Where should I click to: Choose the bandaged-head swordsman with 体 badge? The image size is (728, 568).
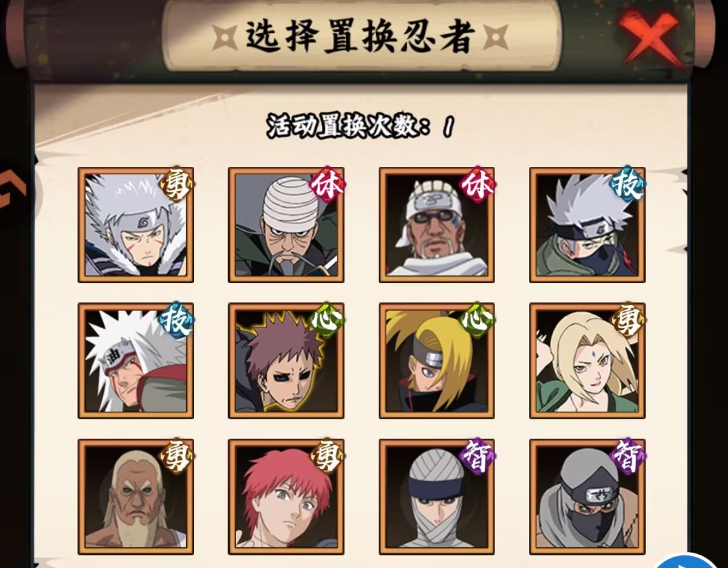286,225
